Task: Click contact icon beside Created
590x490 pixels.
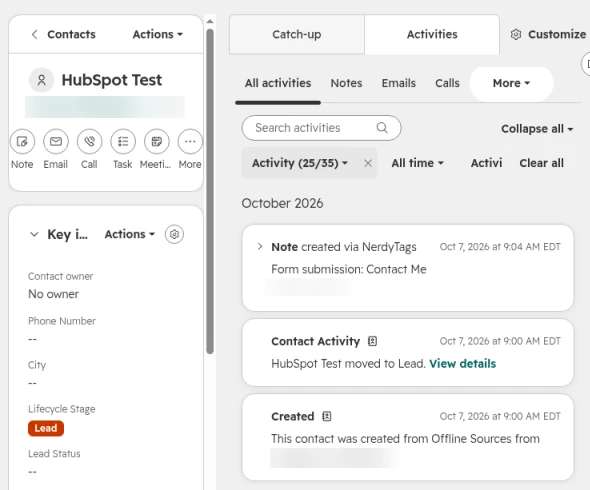Action: [x=327, y=416]
